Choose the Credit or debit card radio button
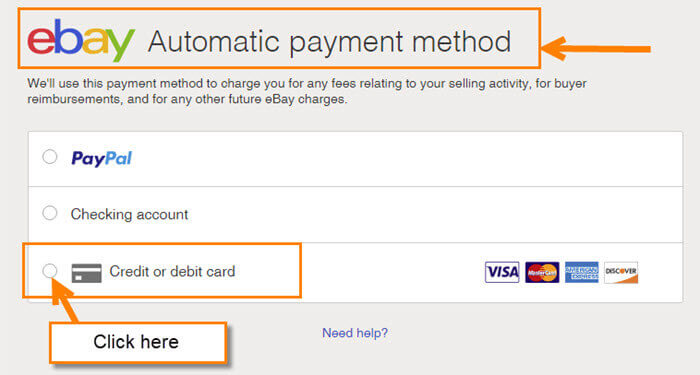The height and width of the screenshot is (375, 700). click(x=50, y=271)
